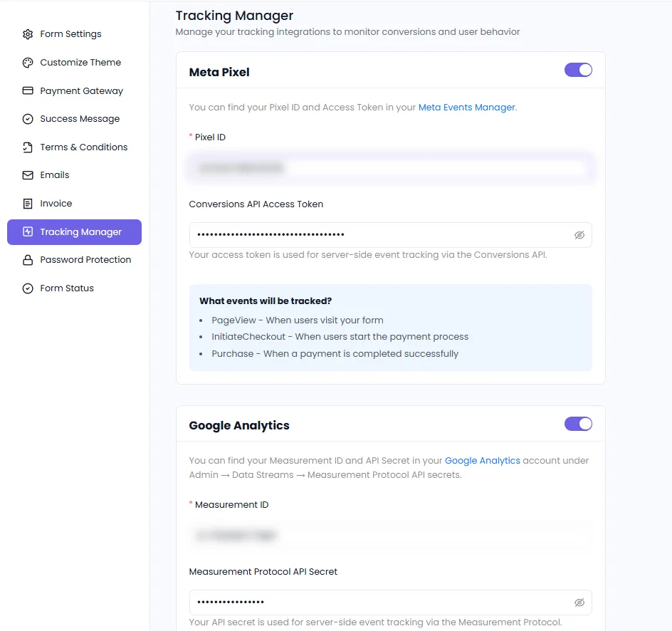Click the Invoice sheet icon
This screenshot has width=672, height=631.
point(28,204)
